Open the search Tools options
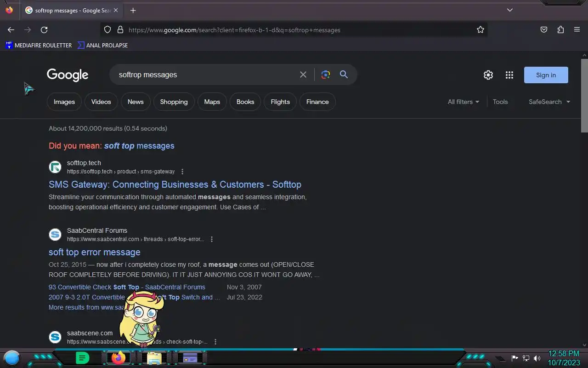 [x=500, y=102]
